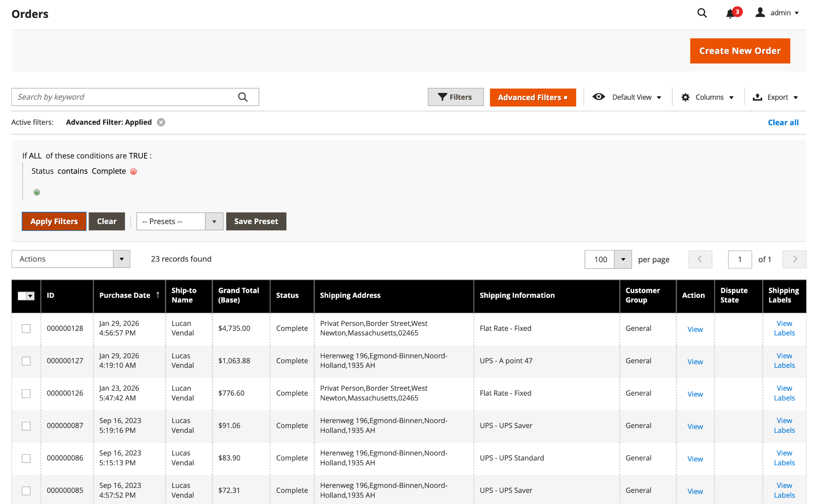The height and width of the screenshot is (504, 818).
Task: View order 000000126
Action: [695, 394]
